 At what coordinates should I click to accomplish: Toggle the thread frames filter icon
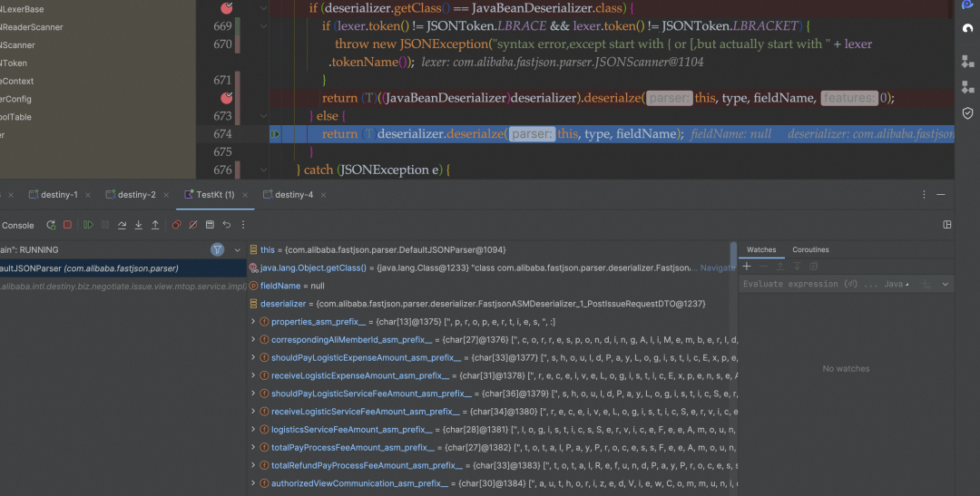218,250
